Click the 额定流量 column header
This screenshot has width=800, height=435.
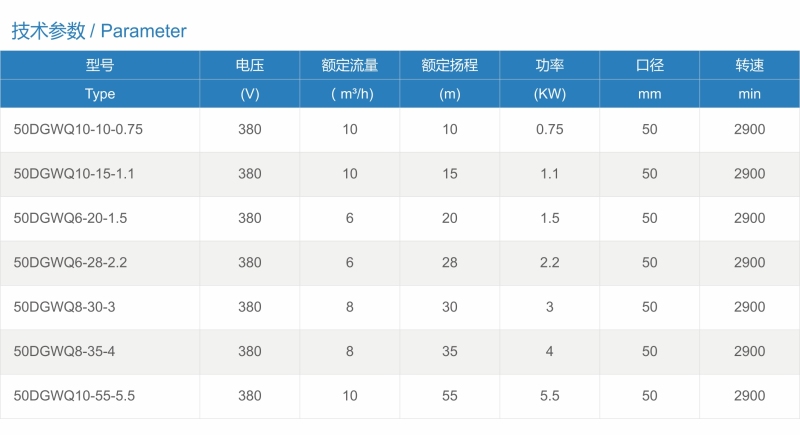click(x=349, y=79)
